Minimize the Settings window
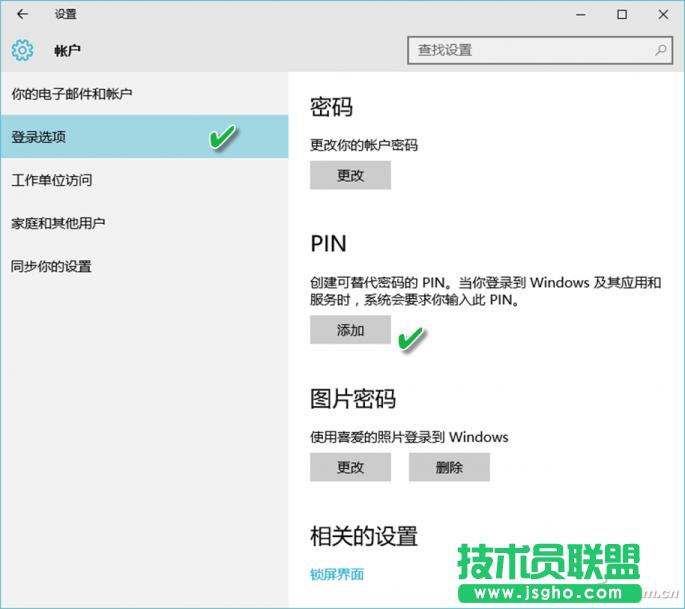Image resolution: width=685 pixels, height=609 pixels. pos(579,14)
